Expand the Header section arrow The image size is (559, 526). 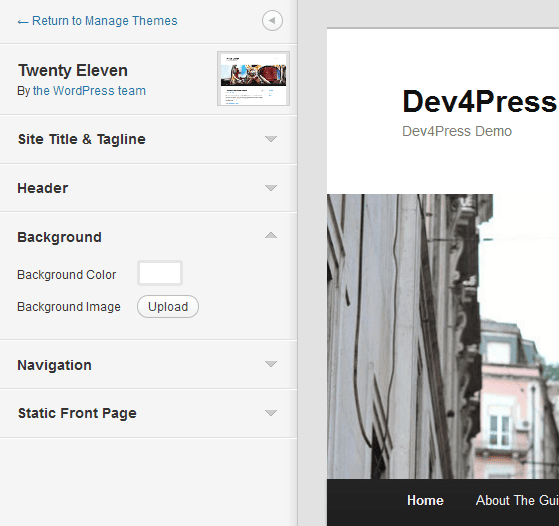point(271,188)
